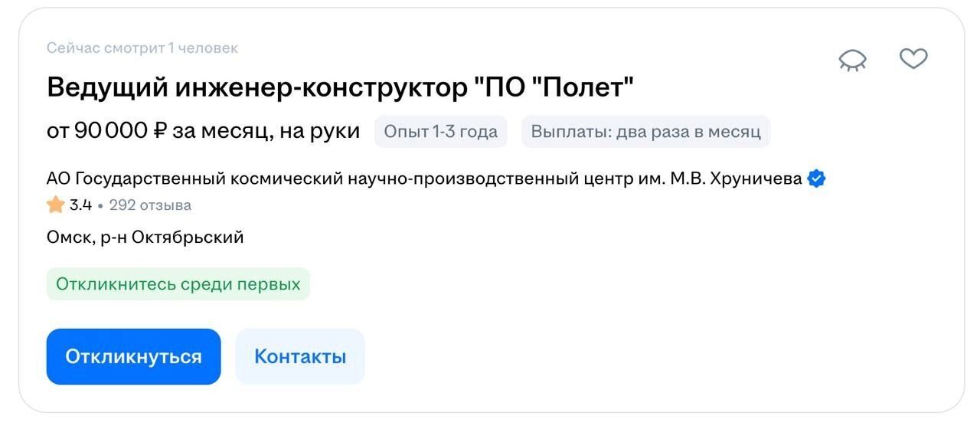Screen dimensions: 980x426
Task: Click the ruble currency symbol
Action: [160, 132]
